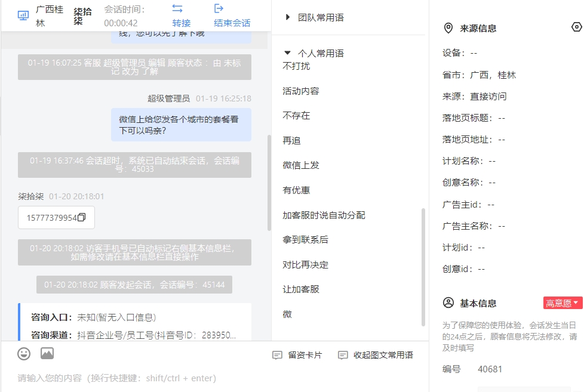Click the 柒拾柒 01-20 20:18:01 sender line

click(x=61, y=196)
